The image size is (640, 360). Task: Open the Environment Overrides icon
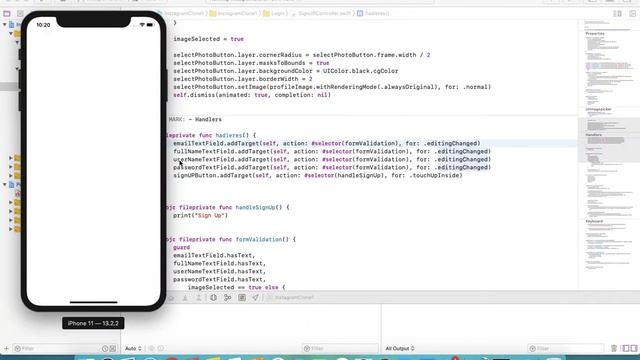click(x=242, y=298)
